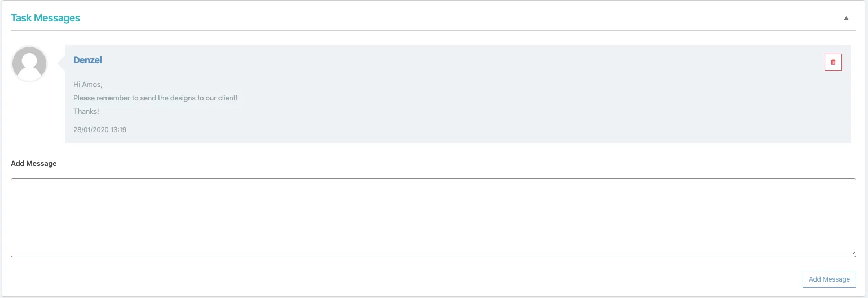Click the time '13:19' under the message
The height and width of the screenshot is (298, 868).
[118, 130]
